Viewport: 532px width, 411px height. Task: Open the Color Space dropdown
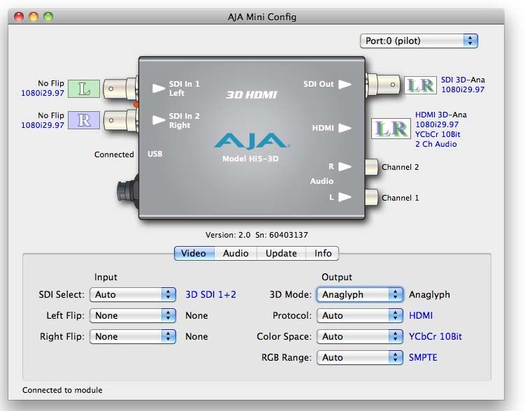coord(360,336)
